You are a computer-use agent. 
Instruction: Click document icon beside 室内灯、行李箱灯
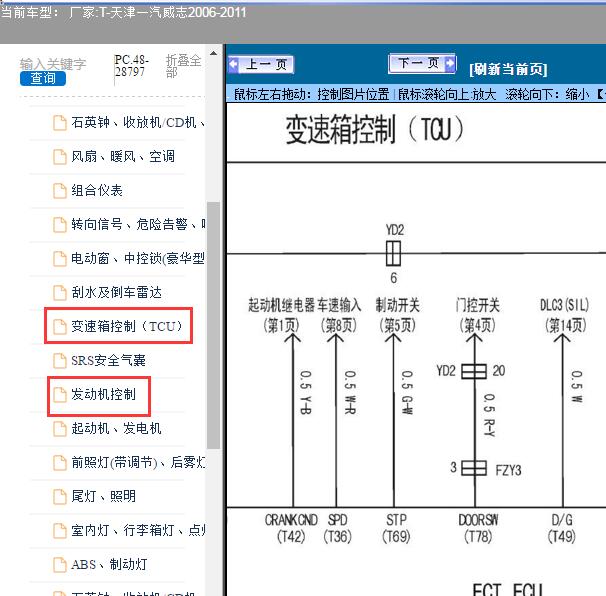pos(60,531)
